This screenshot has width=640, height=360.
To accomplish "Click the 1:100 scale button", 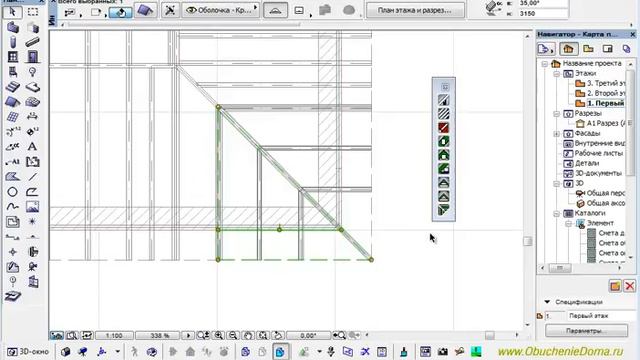I will (x=114, y=336).
